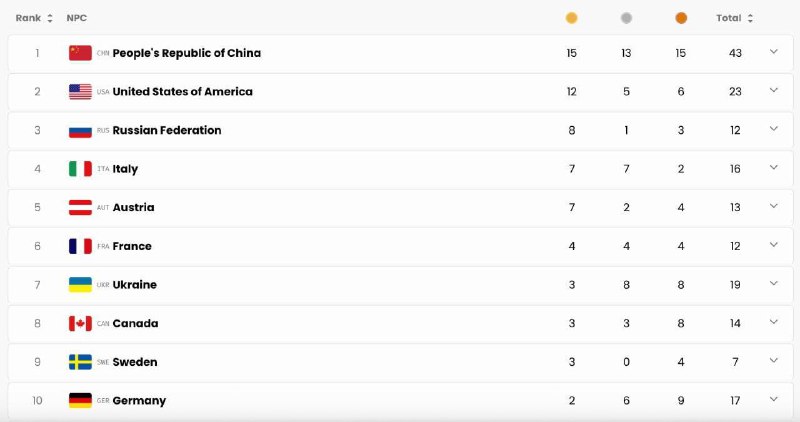Viewport: 800px width, 422px height.
Task: Click the Germany flag icon
Action: pyautogui.click(x=80, y=401)
